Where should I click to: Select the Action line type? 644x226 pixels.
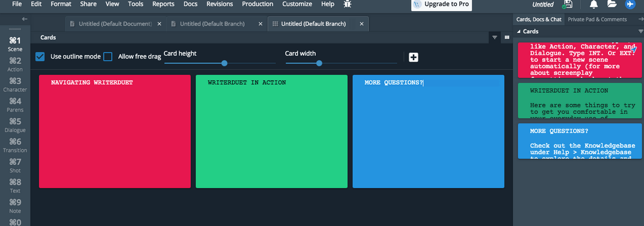(x=15, y=64)
